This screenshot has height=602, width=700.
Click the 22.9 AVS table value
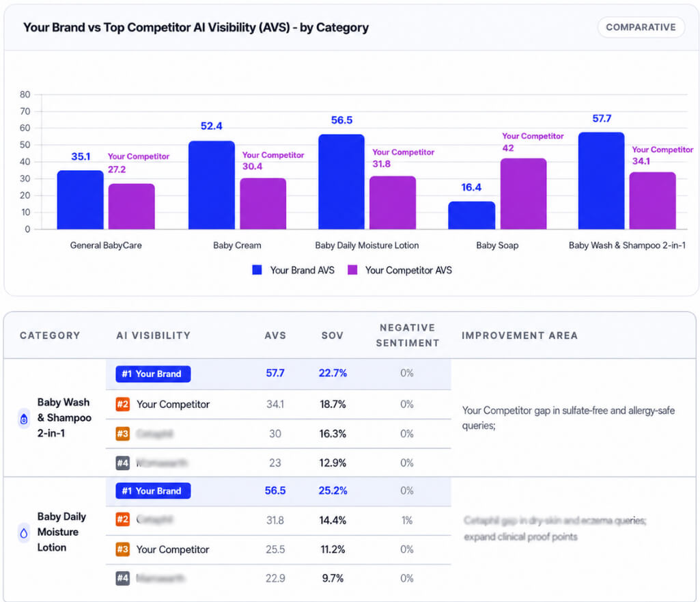click(x=275, y=578)
